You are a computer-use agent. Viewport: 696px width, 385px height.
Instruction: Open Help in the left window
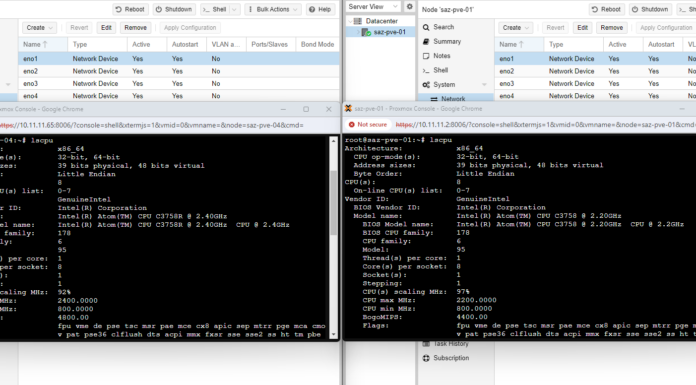point(320,9)
